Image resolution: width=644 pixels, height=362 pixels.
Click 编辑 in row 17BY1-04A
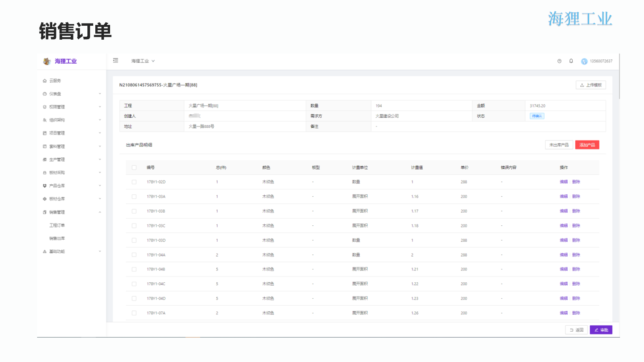tap(563, 255)
